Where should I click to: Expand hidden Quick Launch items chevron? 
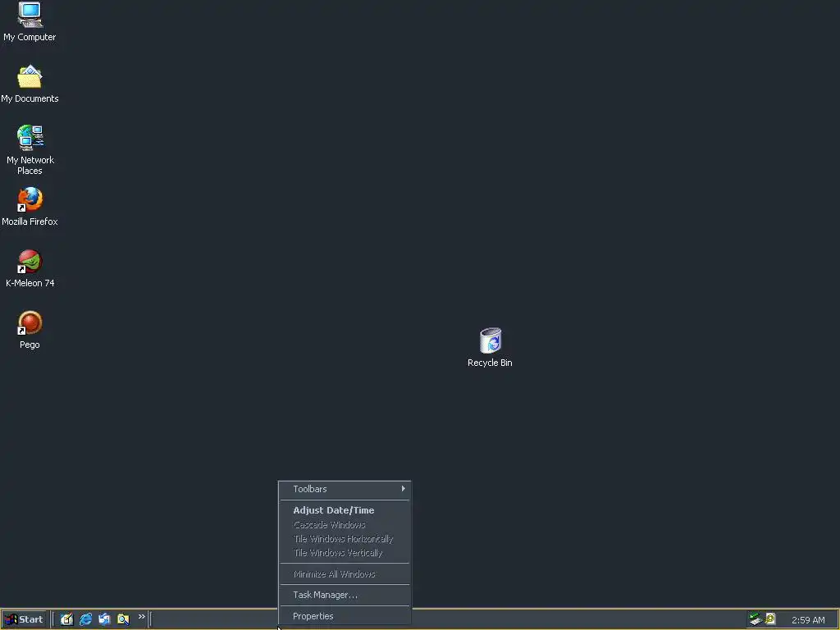[x=141, y=617]
